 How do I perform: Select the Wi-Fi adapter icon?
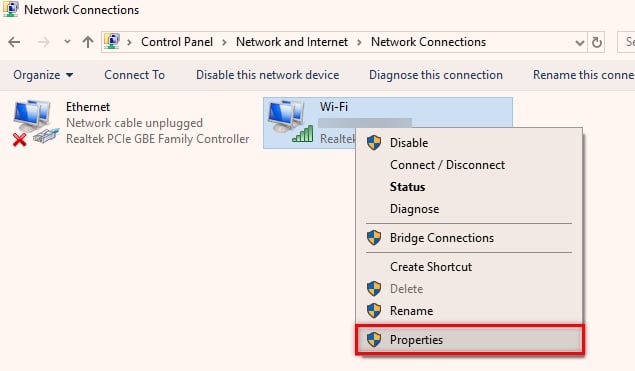(290, 122)
